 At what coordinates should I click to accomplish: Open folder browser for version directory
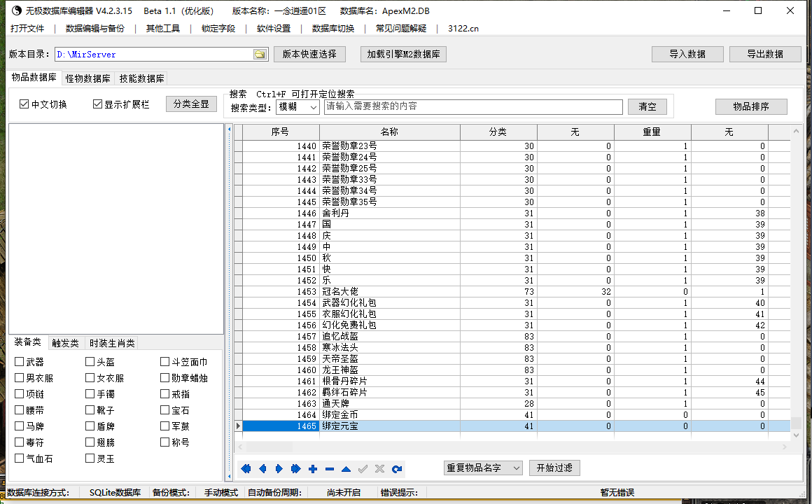tap(260, 55)
